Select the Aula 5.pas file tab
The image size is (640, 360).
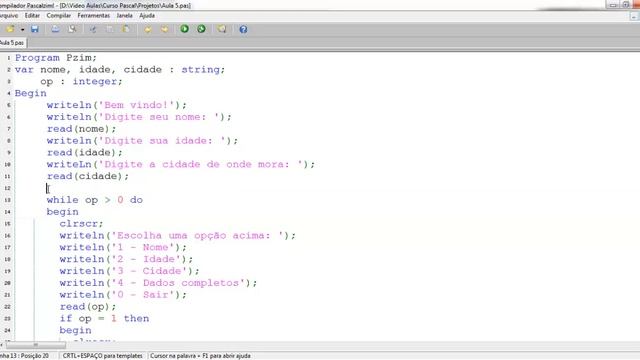(12, 43)
